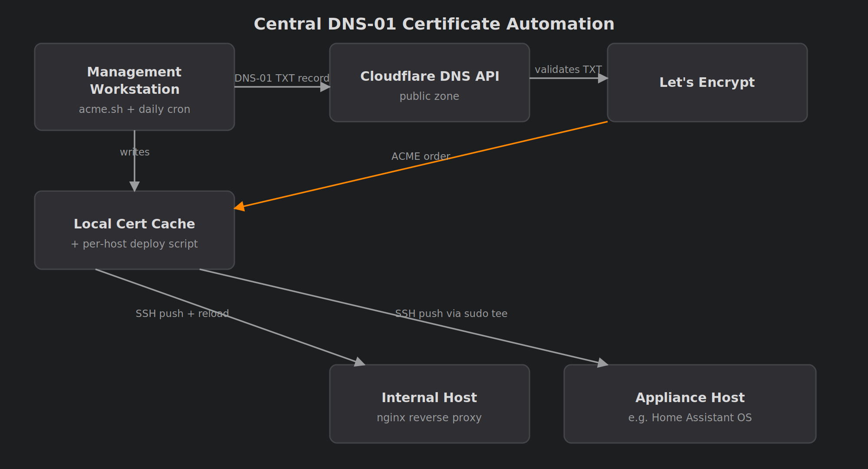Select the Management Workstation node
Image resolution: width=868 pixels, height=469 pixels.
[135, 87]
